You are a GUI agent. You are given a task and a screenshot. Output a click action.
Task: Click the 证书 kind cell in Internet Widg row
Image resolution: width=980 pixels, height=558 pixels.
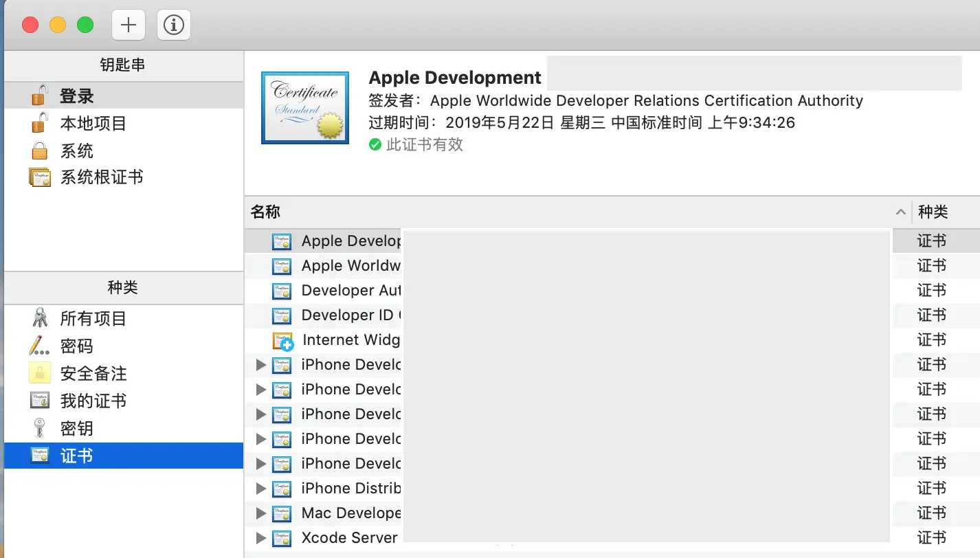[932, 340]
